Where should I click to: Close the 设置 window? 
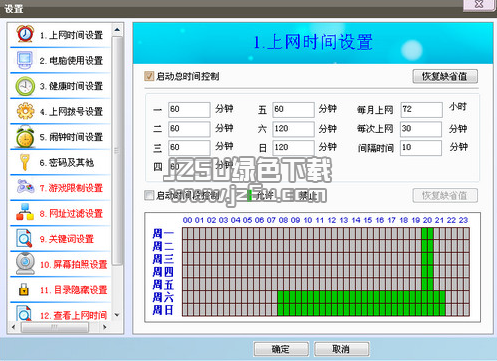tap(479, 4)
